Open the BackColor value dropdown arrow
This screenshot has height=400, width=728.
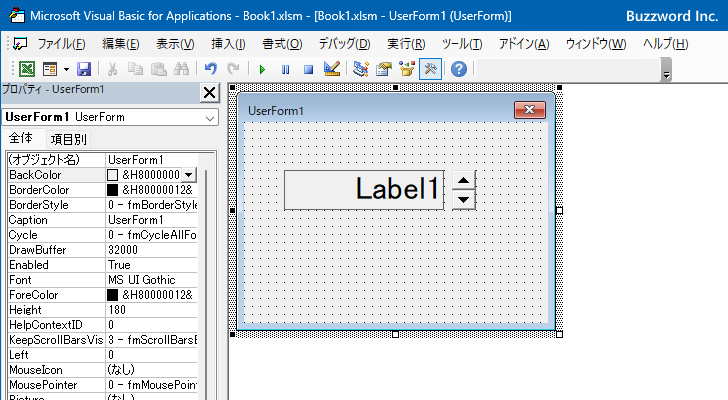click(x=188, y=175)
